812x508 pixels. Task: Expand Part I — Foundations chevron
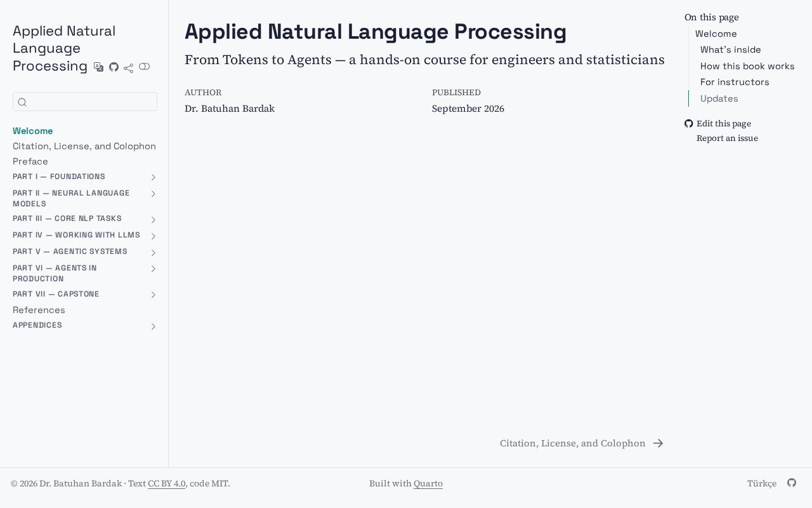tap(153, 177)
